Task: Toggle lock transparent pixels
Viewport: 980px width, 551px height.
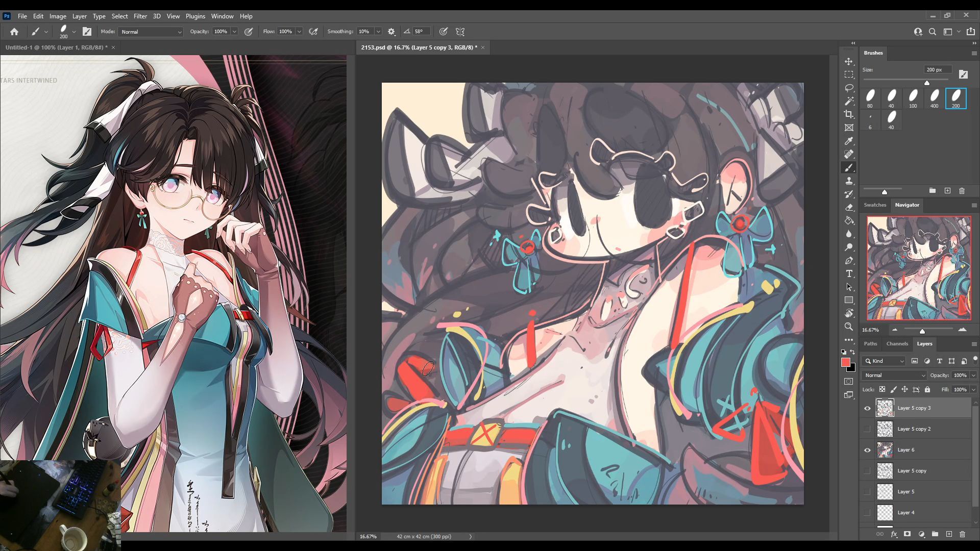Action: [x=882, y=389]
